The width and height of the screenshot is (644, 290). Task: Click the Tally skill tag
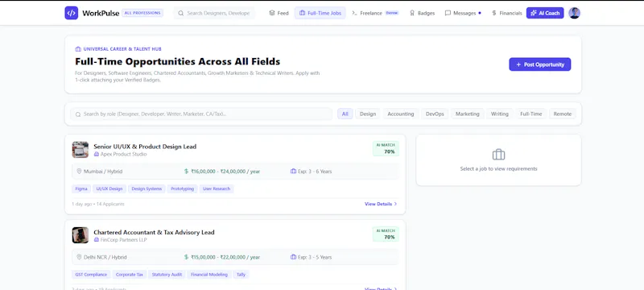[241, 275]
